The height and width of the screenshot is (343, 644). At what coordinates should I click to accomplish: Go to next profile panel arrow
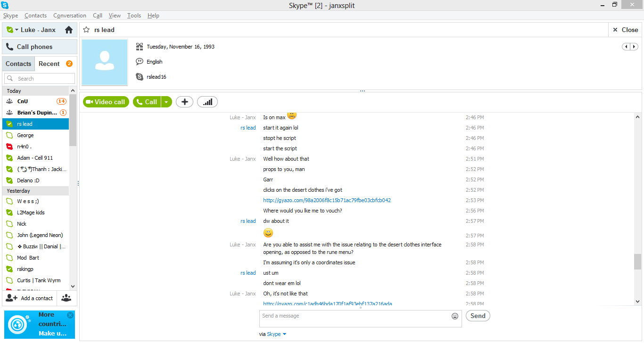click(634, 47)
